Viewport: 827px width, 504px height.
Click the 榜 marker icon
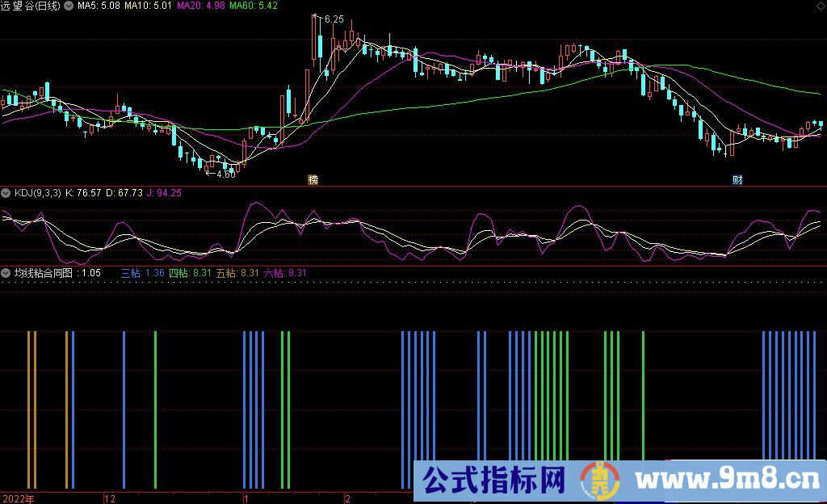(313, 180)
